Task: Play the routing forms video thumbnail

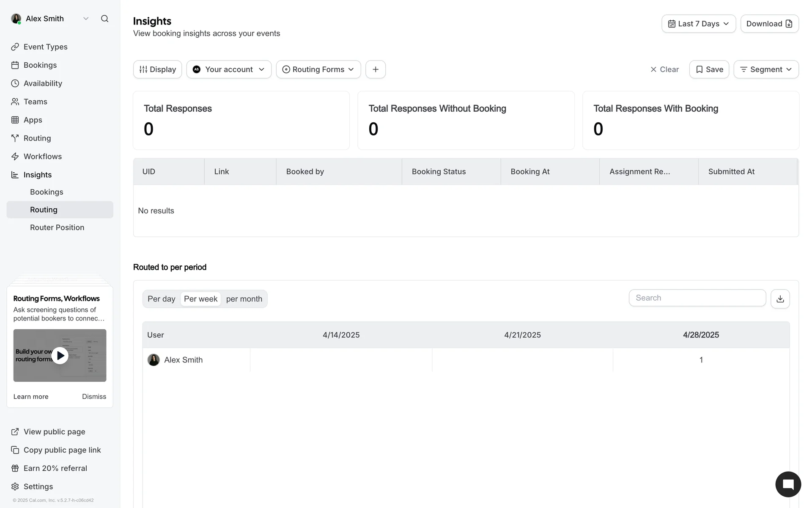Action: click(x=60, y=356)
